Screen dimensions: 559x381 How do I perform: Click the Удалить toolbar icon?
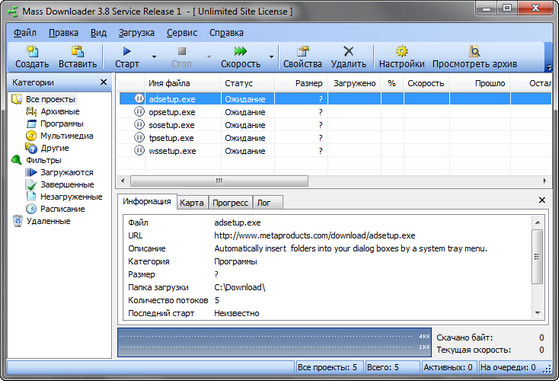click(348, 51)
